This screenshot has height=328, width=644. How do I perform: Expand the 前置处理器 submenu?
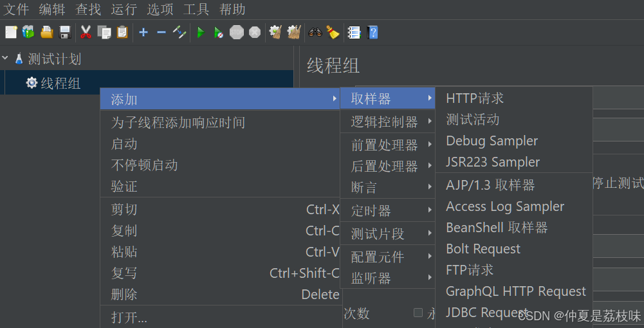click(388, 145)
